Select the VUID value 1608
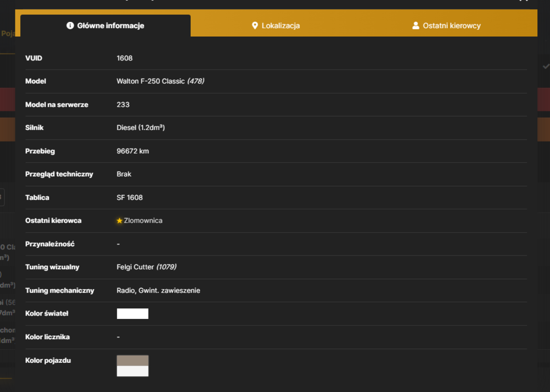 124,58
